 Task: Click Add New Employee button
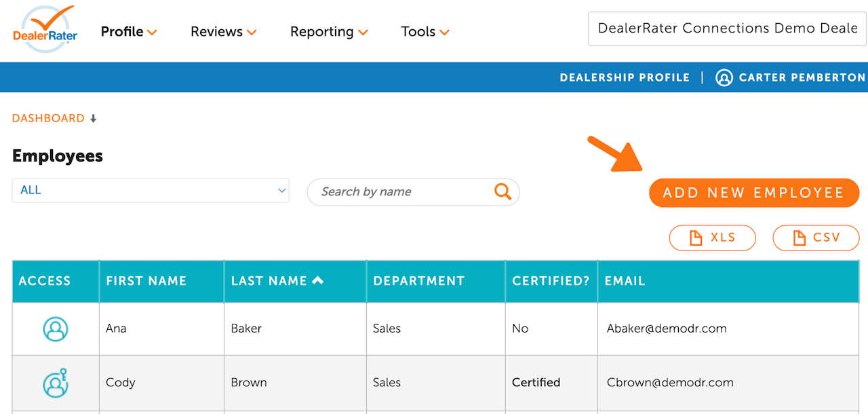tap(753, 193)
